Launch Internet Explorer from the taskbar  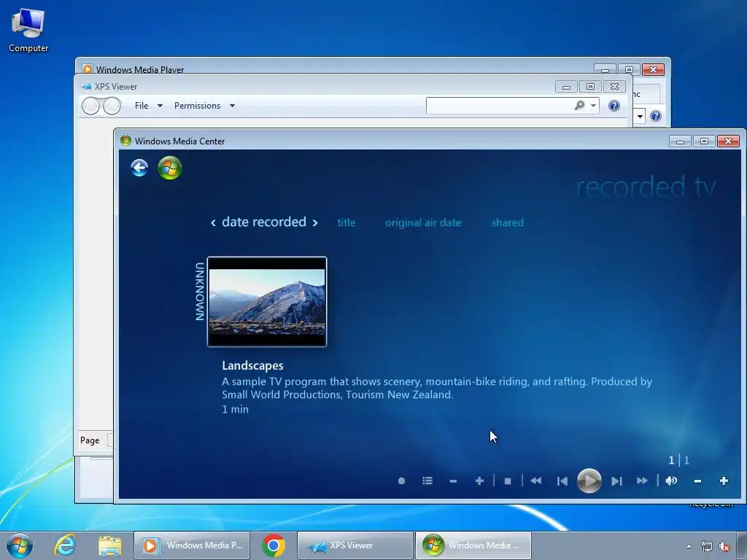click(x=65, y=545)
